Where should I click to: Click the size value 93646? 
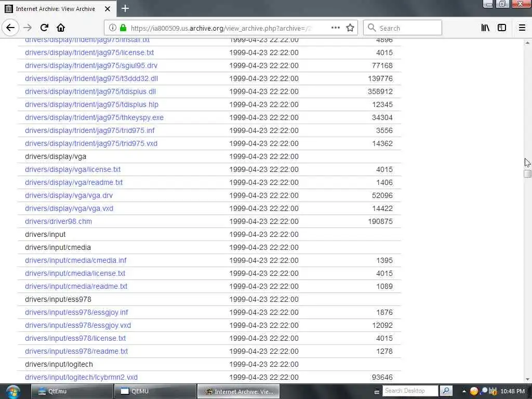pyautogui.click(x=382, y=377)
